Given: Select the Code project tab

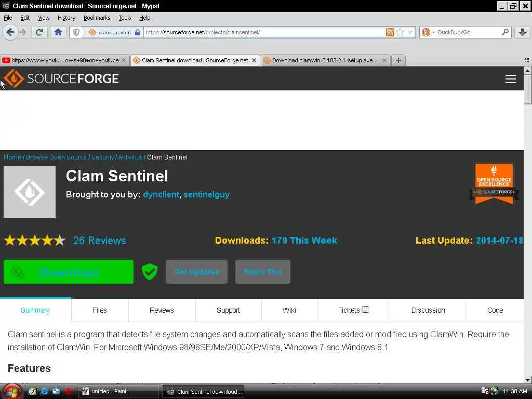Looking at the screenshot, I should tap(495, 310).
